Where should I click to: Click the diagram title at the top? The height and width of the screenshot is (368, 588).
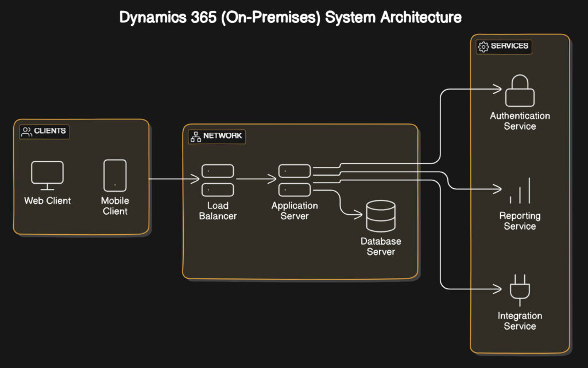[289, 17]
